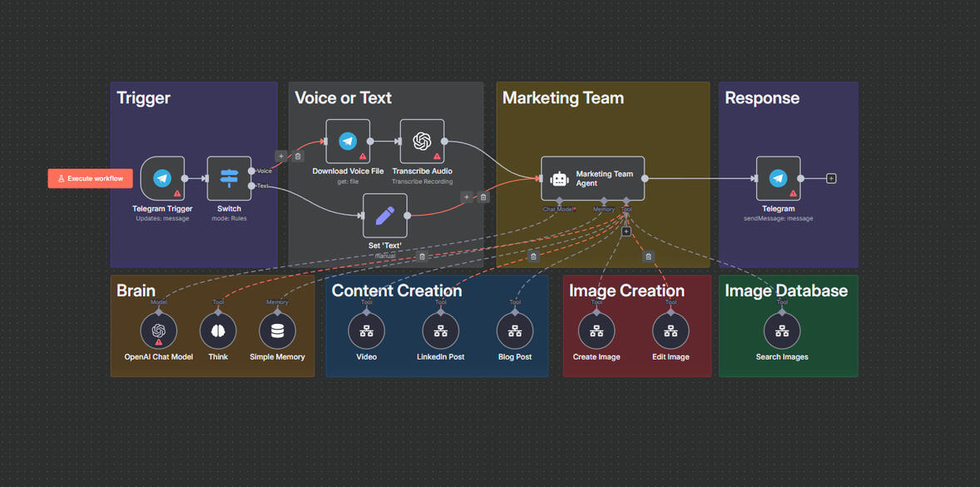Screen dimensions: 980x487
Task: Add a node after the Telegram output
Action: pyautogui.click(x=831, y=178)
